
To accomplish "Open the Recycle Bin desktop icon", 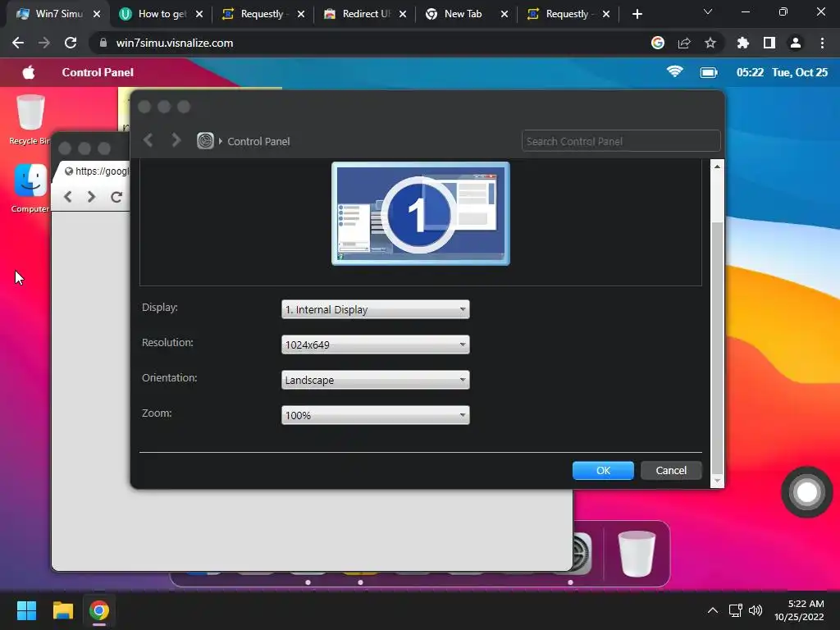I will (30, 120).
